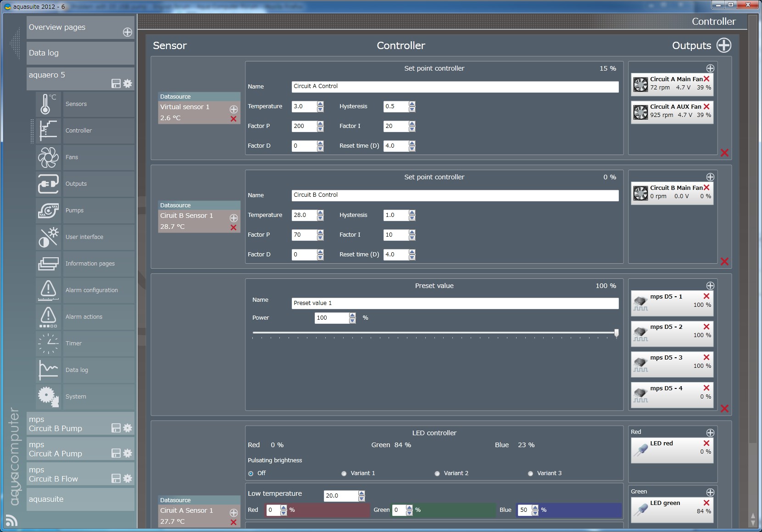Open the User interface menu item
The height and width of the screenshot is (532, 762).
(x=84, y=237)
